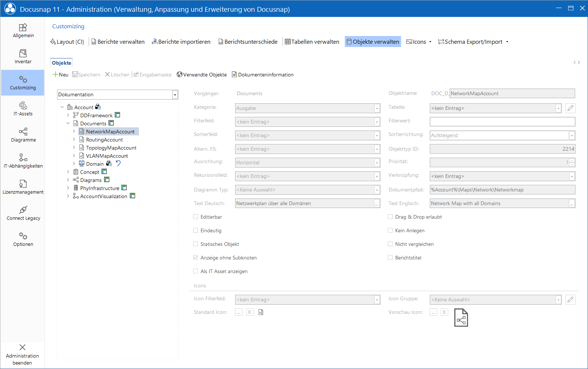Open IT-Abhängigkeiten sidebar section

click(23, 161)
